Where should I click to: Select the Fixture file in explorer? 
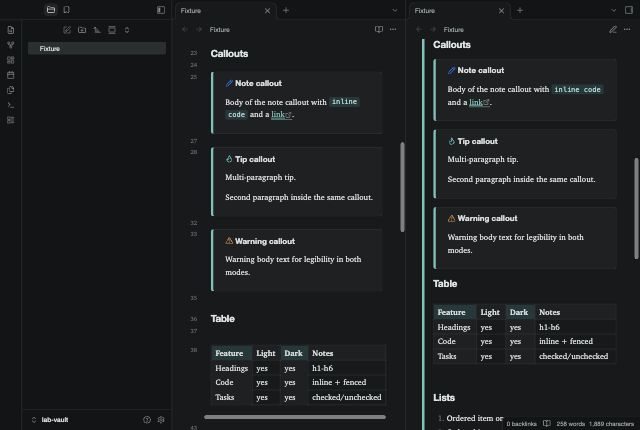pyautogui.click(x=97, y=49)
